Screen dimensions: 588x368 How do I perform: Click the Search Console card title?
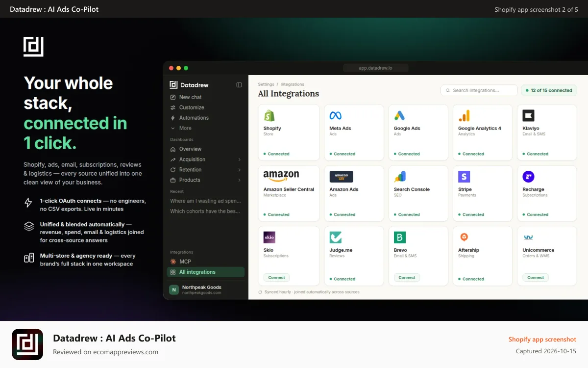(412, 189)
